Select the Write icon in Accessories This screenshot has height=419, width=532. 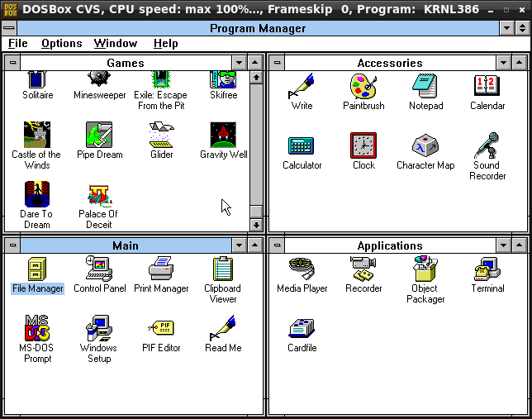point(302,86)
